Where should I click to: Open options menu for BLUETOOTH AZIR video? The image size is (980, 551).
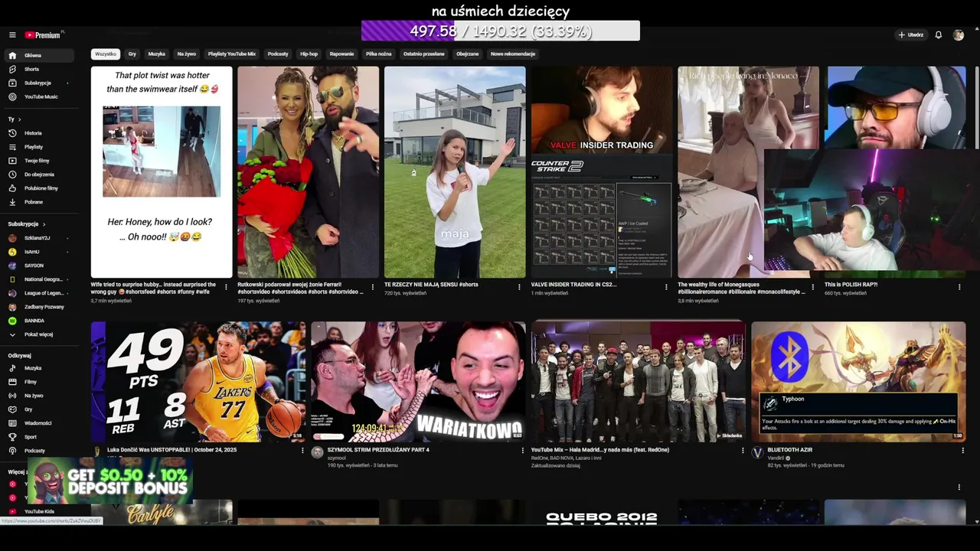[x=962, y=451]
